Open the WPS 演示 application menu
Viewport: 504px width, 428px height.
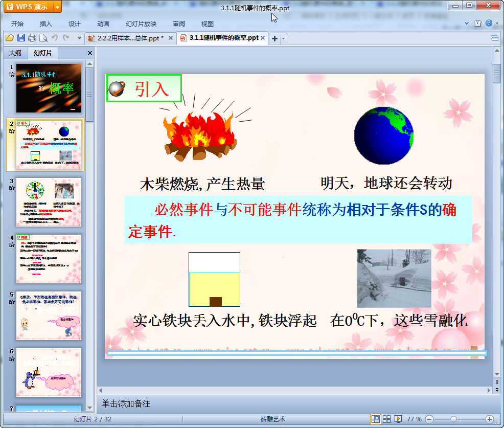coord(28,7)
